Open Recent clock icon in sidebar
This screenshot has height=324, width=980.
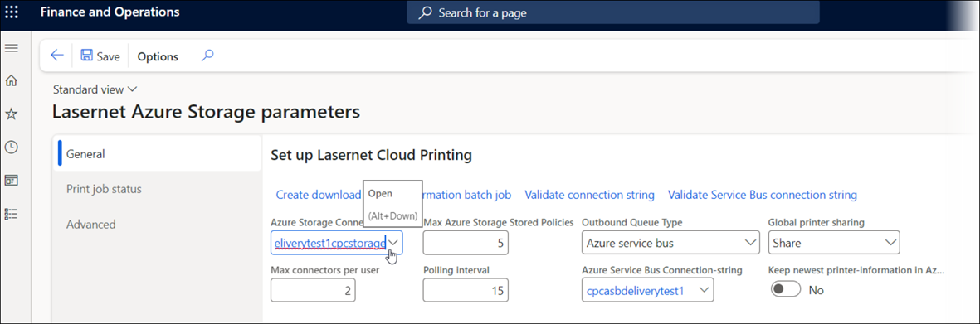[x=12, y=147]
